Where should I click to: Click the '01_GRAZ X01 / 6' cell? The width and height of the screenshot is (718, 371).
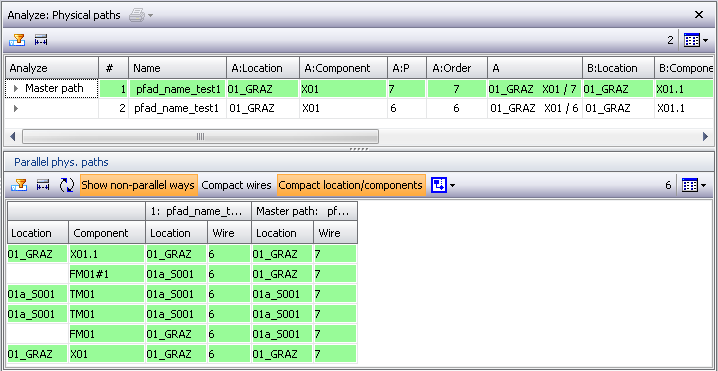click(534, 109)
